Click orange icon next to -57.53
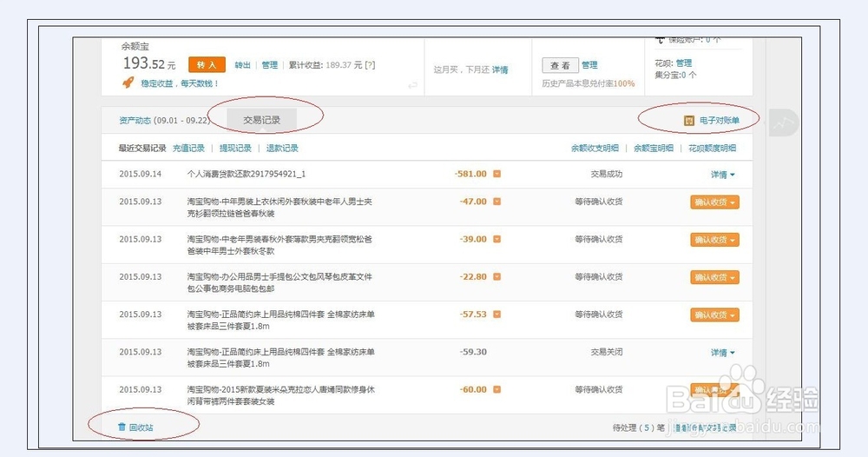 point(497,315)
